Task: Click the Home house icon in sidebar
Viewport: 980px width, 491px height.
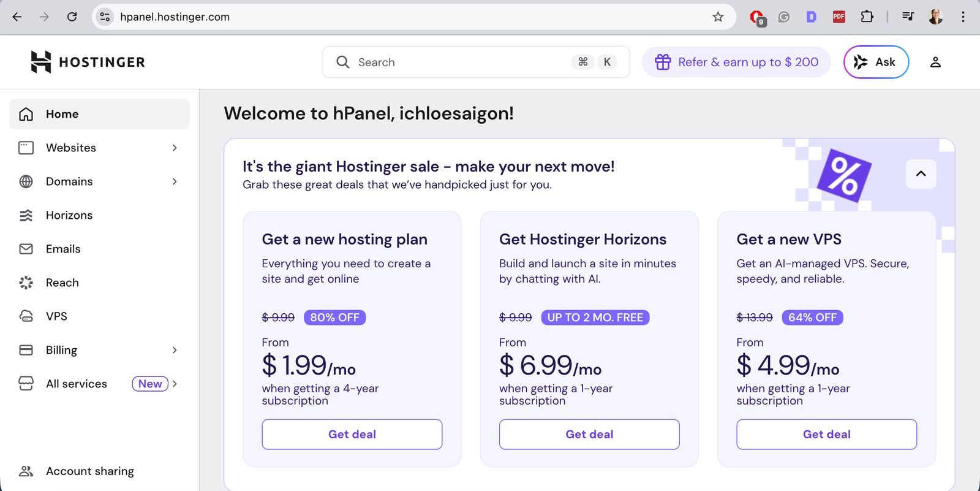Action: (x=26, y=114)
